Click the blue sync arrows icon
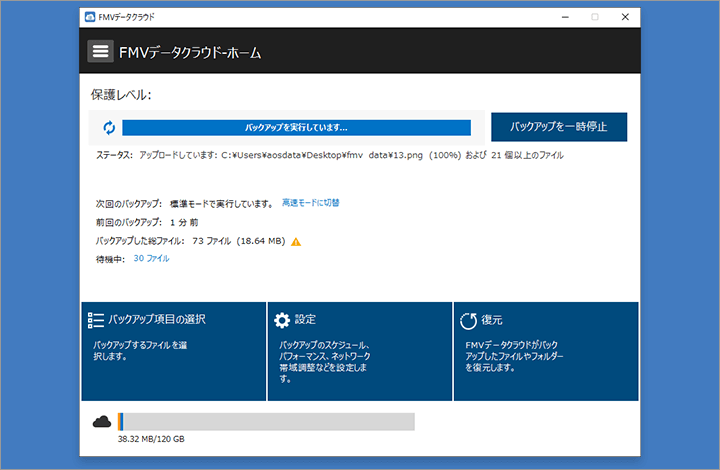The height and width of the screenshot is (470, 720). pyautogui.click(x=108, y=128)
